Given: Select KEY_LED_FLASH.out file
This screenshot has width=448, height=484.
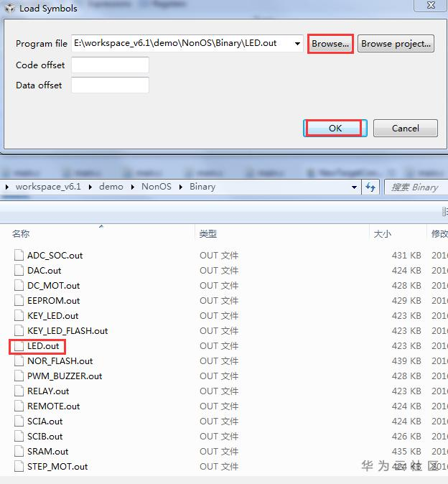Looking at the screenshot, I should click(67, 331).
